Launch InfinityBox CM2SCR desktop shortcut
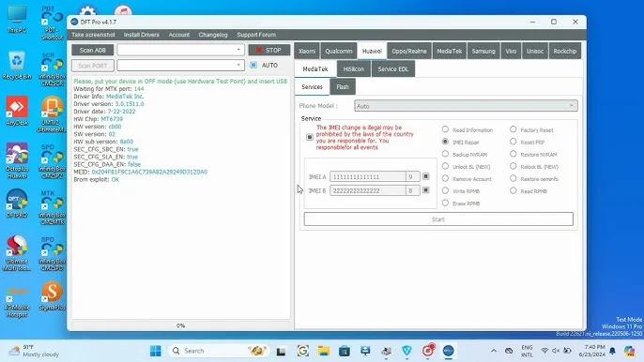Screen dimensions: 644x362 [52, 69]
